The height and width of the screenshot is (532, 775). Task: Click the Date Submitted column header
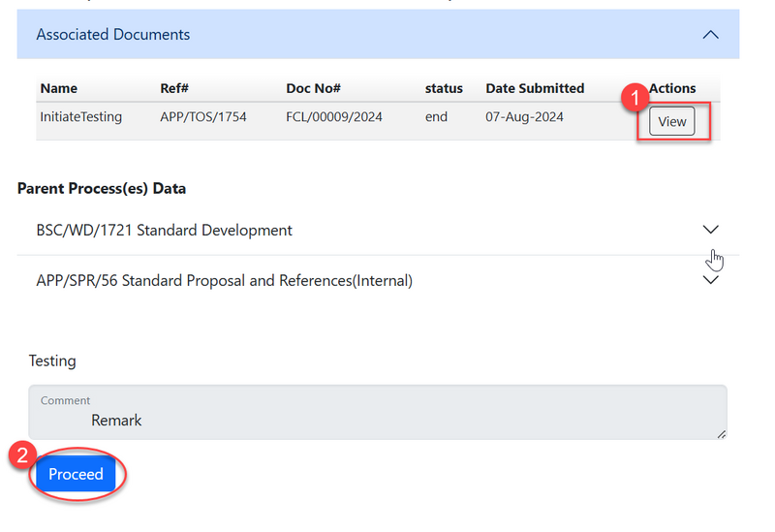click(x=535, y=88)
